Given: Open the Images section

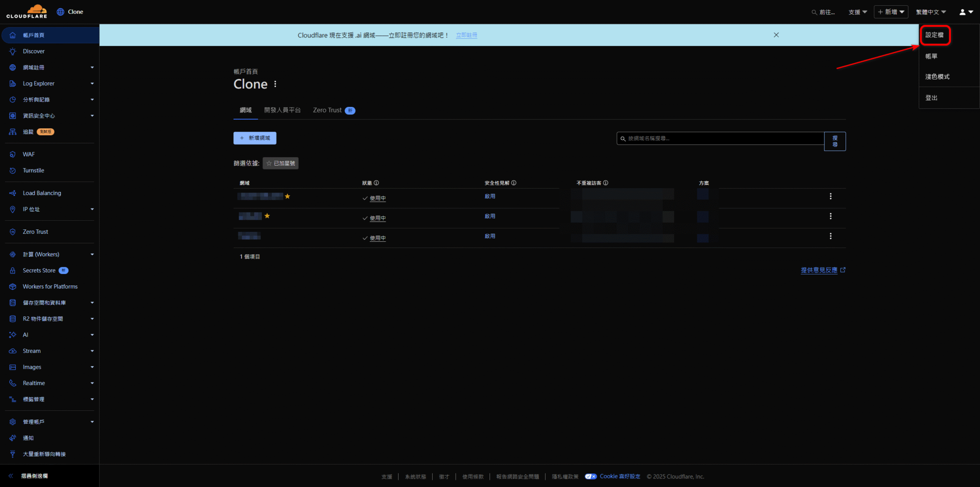Looking at the screenshot, I should click(x=32, y=366).
